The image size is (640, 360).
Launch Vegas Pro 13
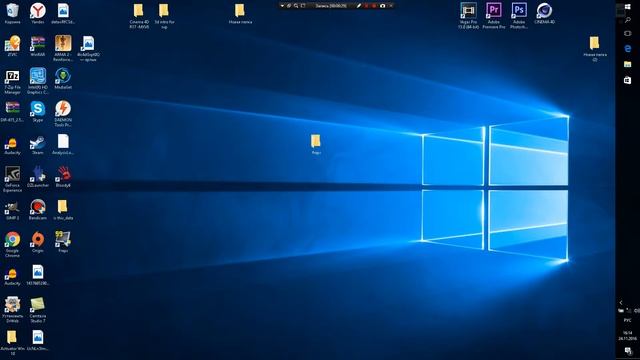[x=468, y=16]
